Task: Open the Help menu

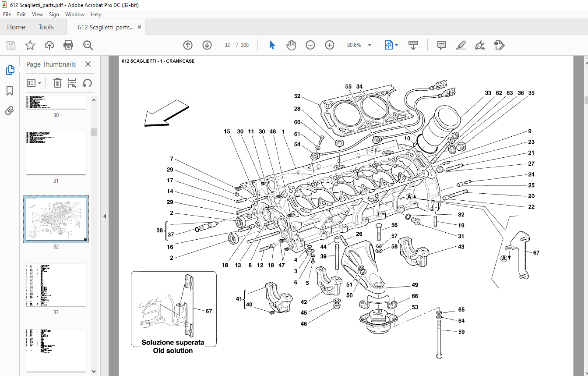Action: click(x=96, y=14)
